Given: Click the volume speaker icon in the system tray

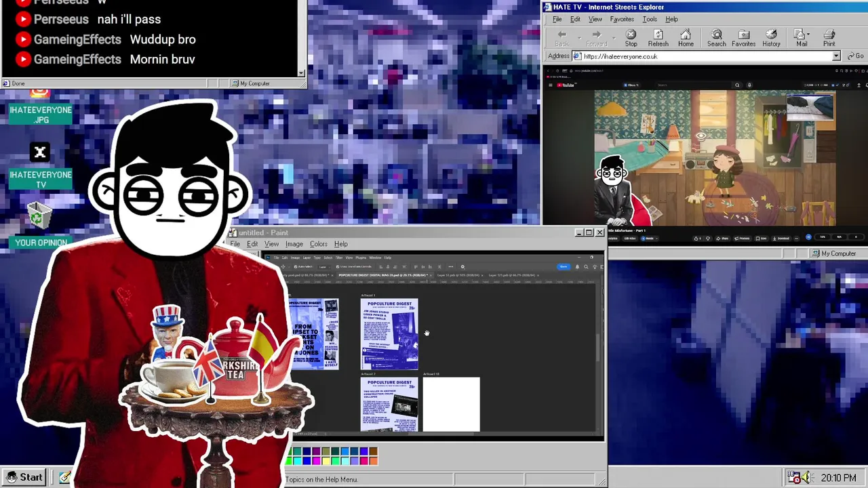Looking at the screenshot, I should pos(807,478).
